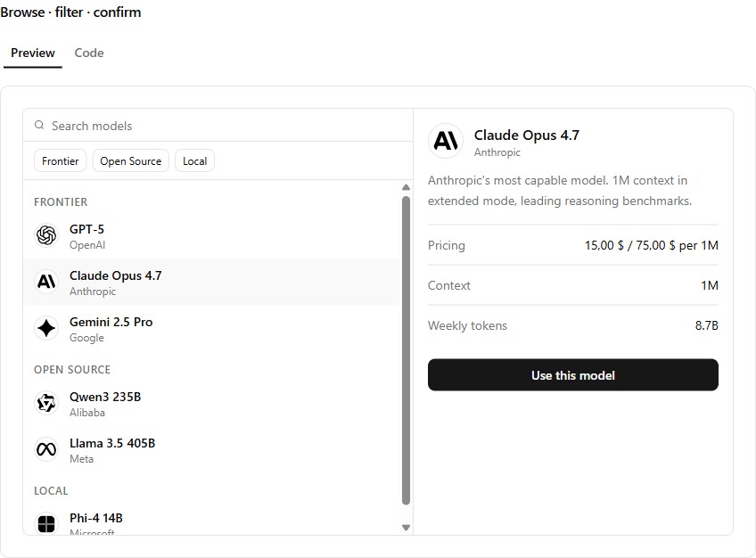
Task: Select the GPT-5 model row
Action: [212, 235]
